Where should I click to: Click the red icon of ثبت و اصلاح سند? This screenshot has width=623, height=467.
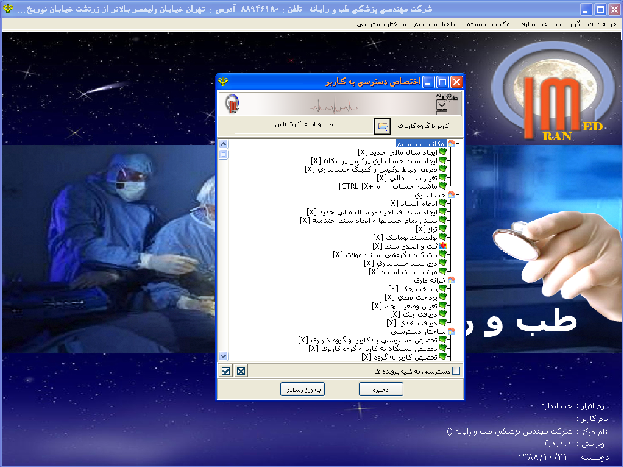coord(443,246)
